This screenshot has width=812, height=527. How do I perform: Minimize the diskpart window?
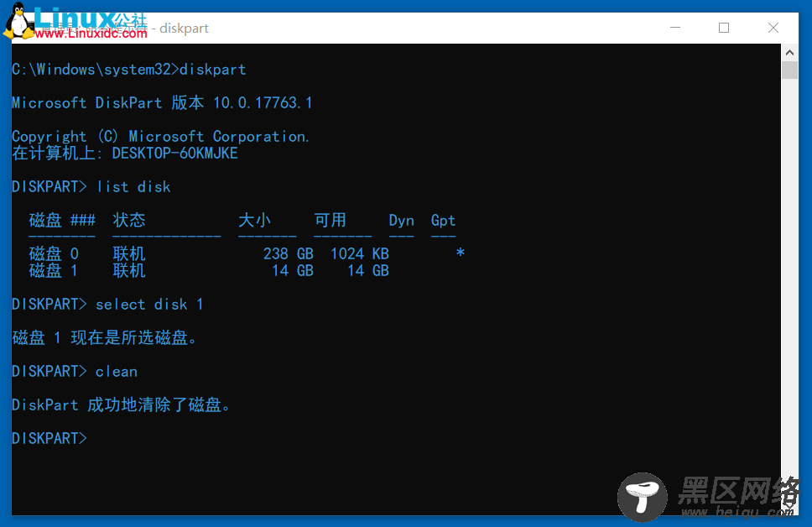[675, 28]
